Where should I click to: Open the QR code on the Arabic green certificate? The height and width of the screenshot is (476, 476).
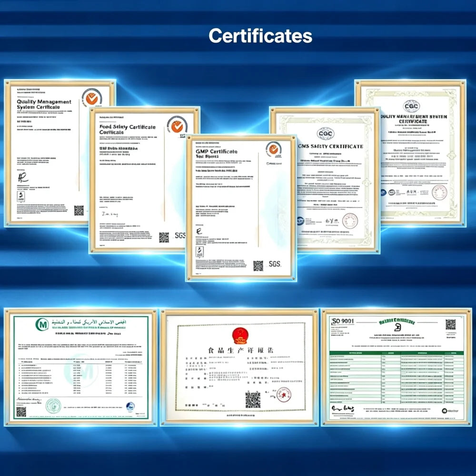[21, 412]
